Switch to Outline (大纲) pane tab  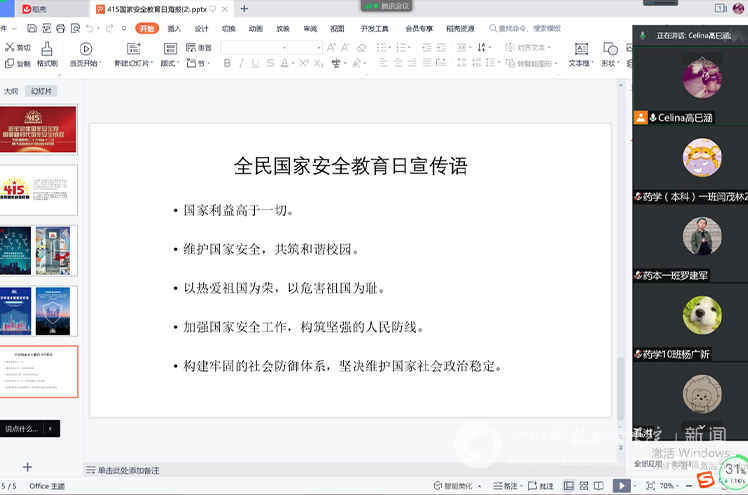[x=11, y=91]
